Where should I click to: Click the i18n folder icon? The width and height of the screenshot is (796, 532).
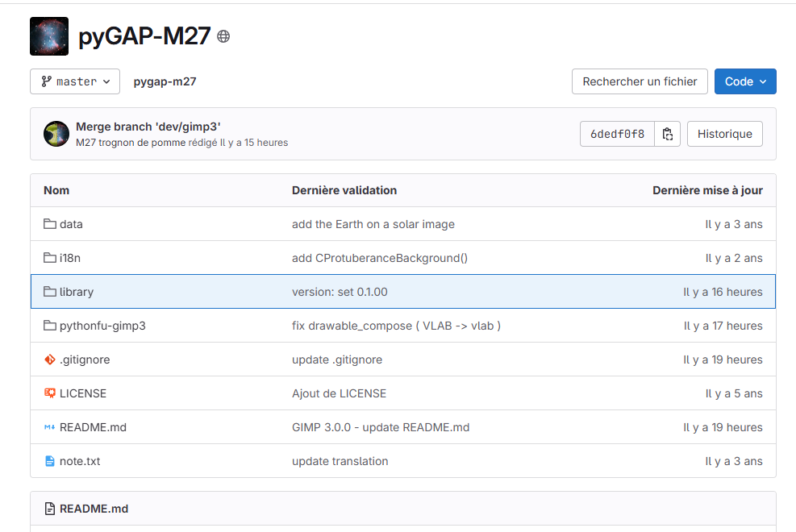coord(50,258)
